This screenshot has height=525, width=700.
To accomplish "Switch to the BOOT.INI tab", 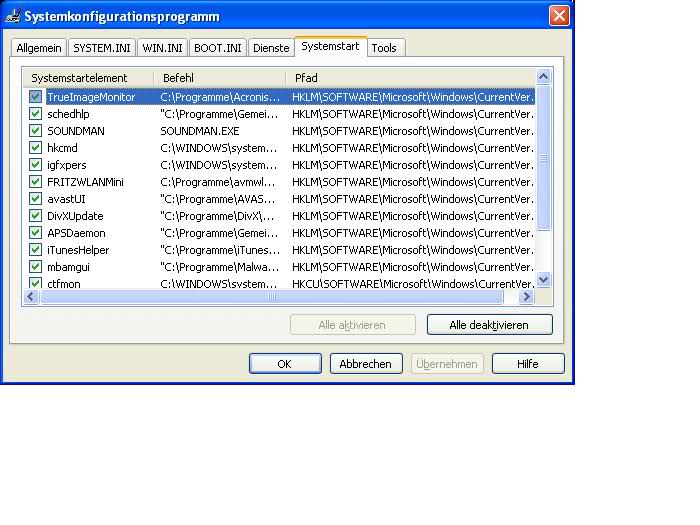I will 217,48.
